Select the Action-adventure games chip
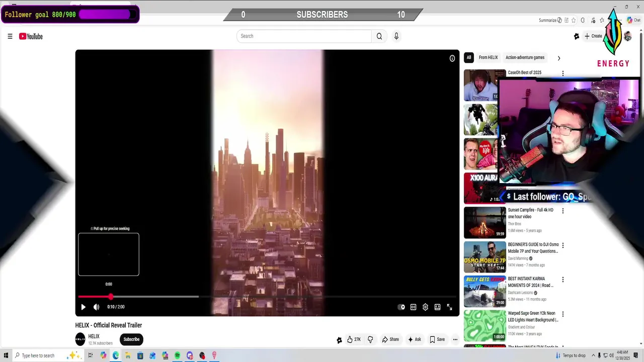Screen dimensions: 644x362 coord(525,58)
